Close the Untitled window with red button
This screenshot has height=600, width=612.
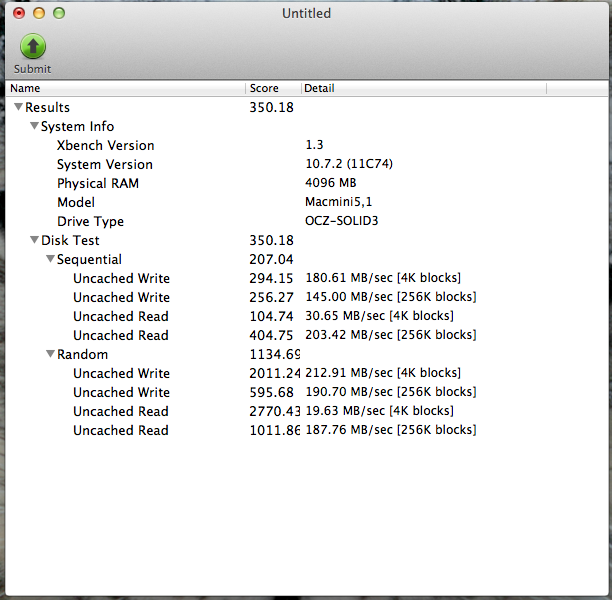pos(19,13)
